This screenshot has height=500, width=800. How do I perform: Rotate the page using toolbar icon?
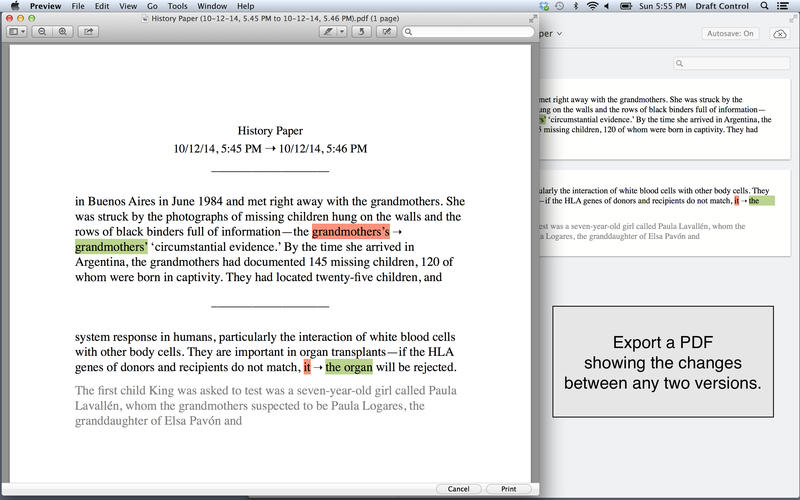pyautogui.click(x=361, y=32)
